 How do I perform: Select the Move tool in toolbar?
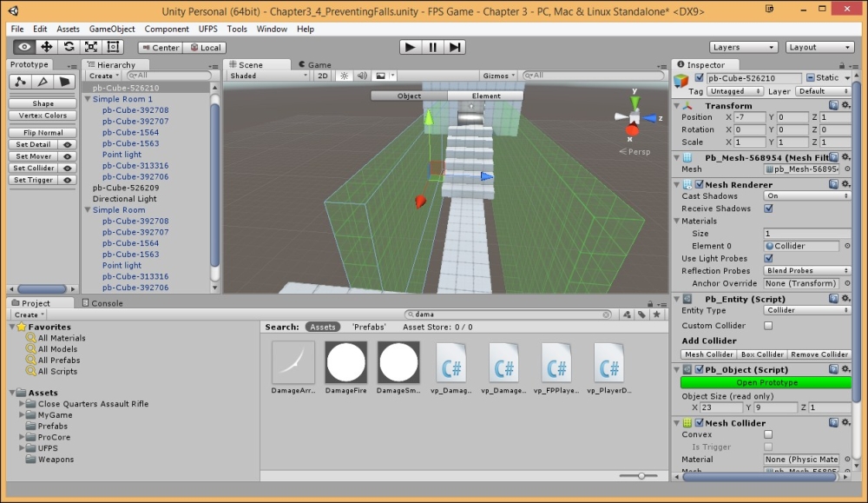point(47,47)
